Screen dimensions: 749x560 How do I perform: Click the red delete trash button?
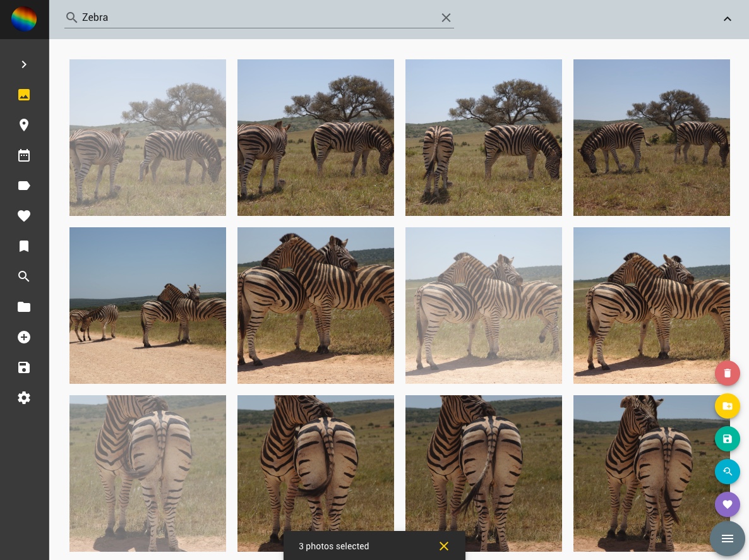click(x=727, y=373)
